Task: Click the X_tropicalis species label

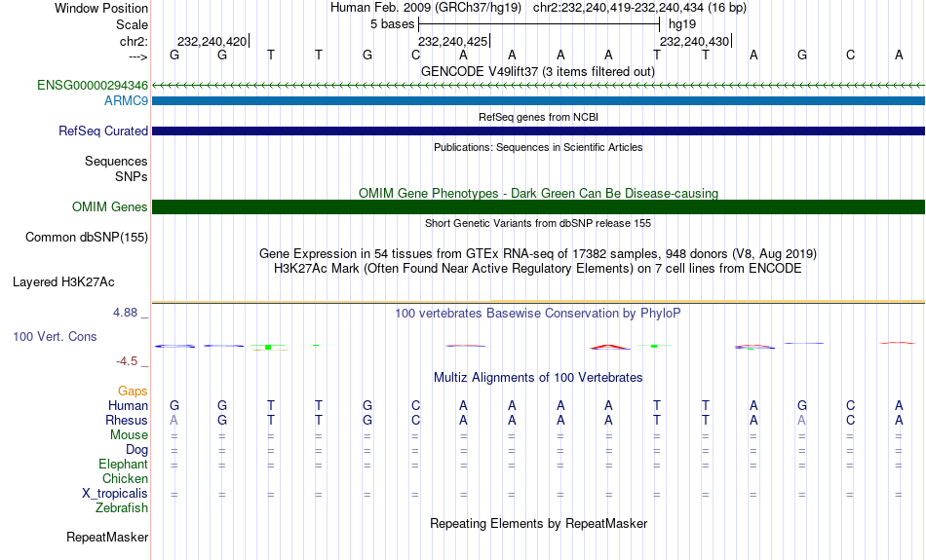Action: pos(115,494)
